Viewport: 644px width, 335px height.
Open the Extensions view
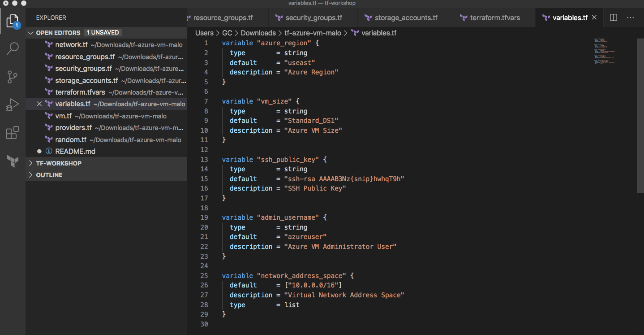[x=12, y=133]
